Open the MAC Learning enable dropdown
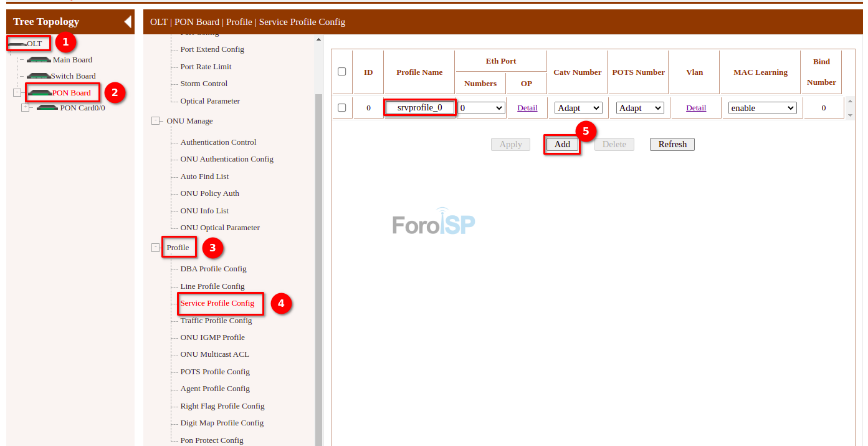The height and width of the screenshot is (446, 868). pos(763,108)
